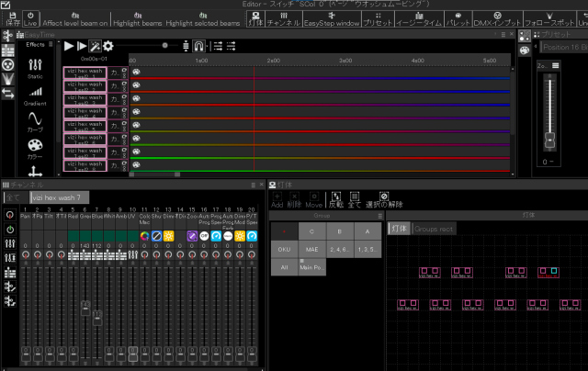The height and width of the screenshot is (371, 588).
Task: Click the Main Po... group button
Action: click(311, 266)
